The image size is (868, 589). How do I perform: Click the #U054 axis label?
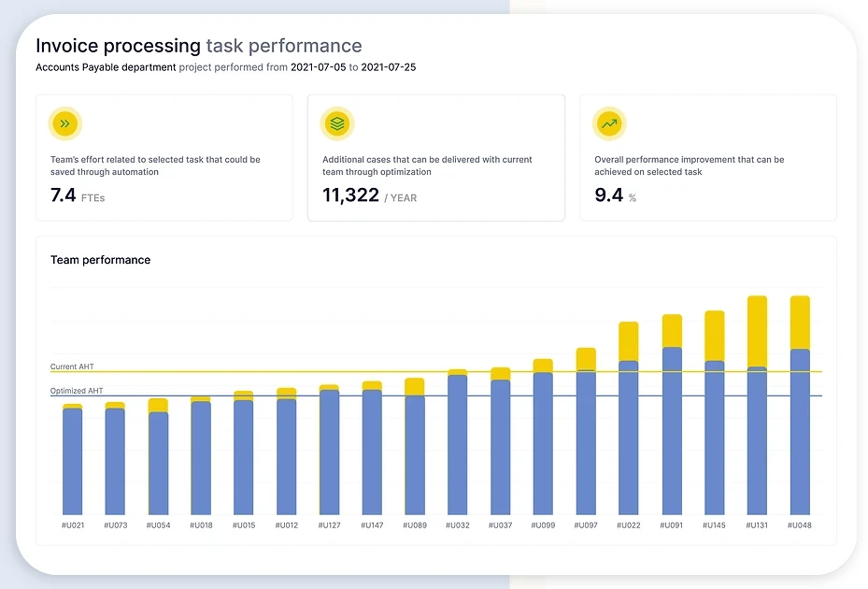pyautogui.click(x=158, y=525)
